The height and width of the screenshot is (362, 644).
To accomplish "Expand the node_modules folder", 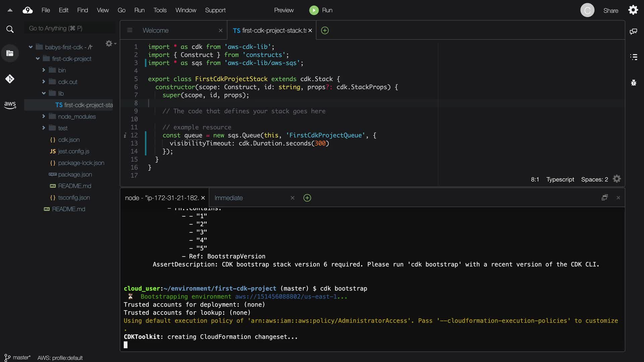I will [x=44, y=117].
